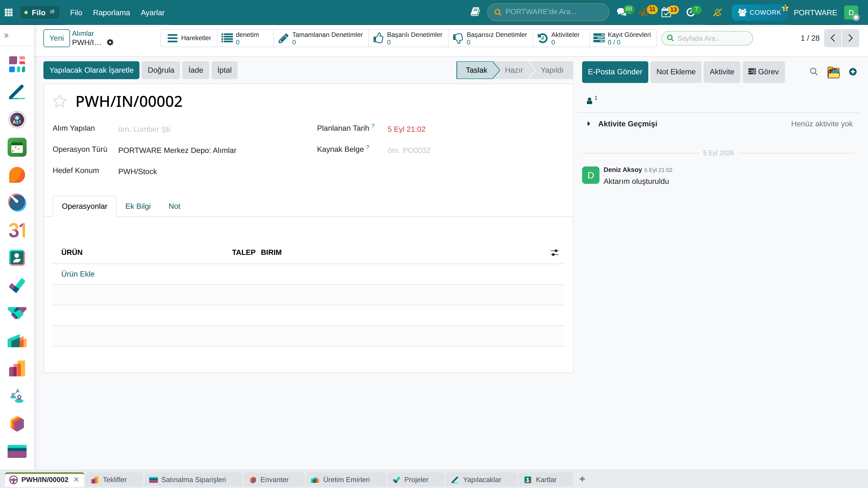Switch to the Ek Bilgi tab

click(138, 206)
